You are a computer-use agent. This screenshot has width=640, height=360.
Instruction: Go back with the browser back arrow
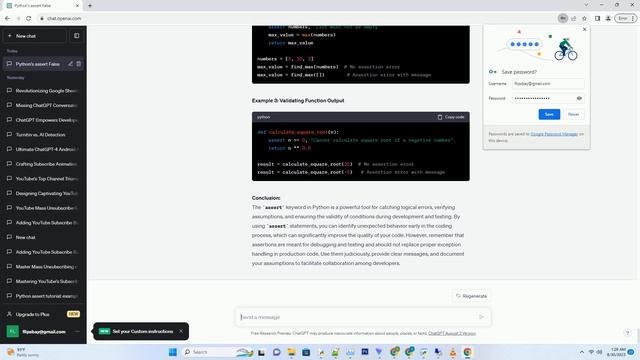(7, 18)
